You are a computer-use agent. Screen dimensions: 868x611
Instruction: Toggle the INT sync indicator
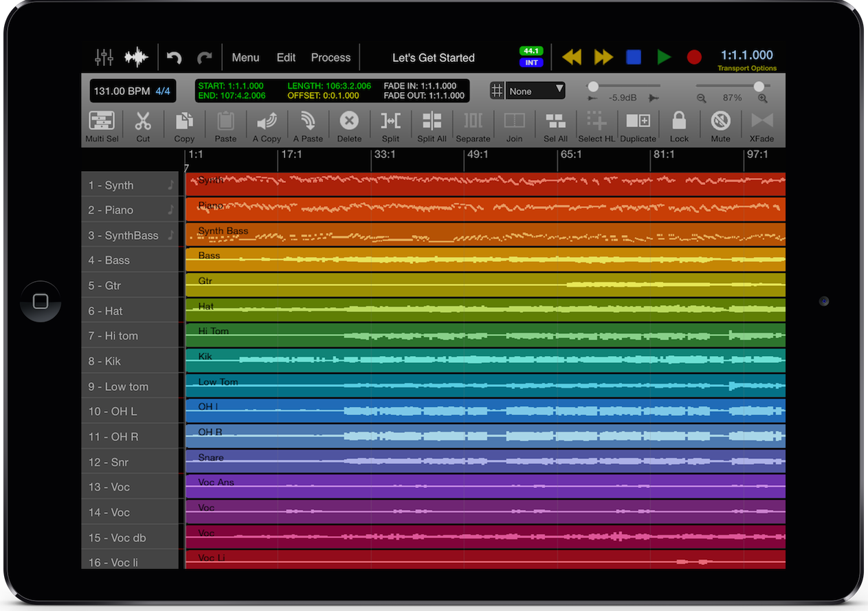(x=531, y=63)
